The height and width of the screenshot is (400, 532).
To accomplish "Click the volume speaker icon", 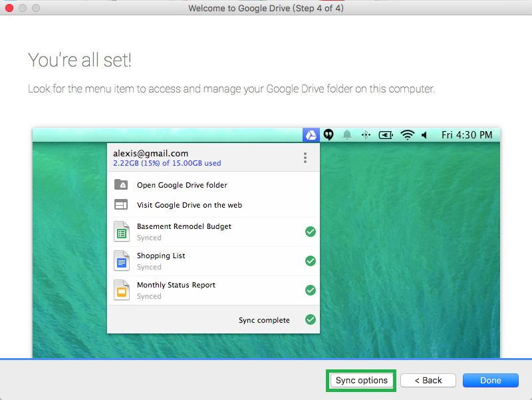I will [x=424, y=135].
